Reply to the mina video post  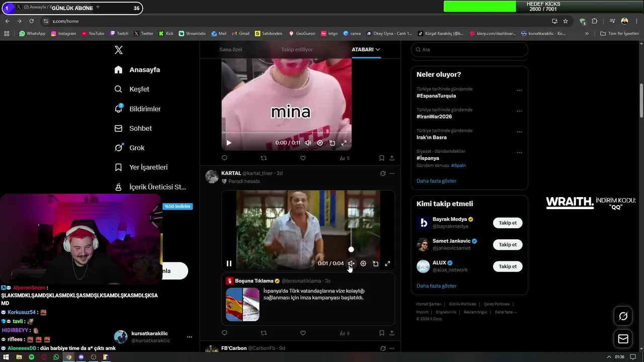[224, 158]
